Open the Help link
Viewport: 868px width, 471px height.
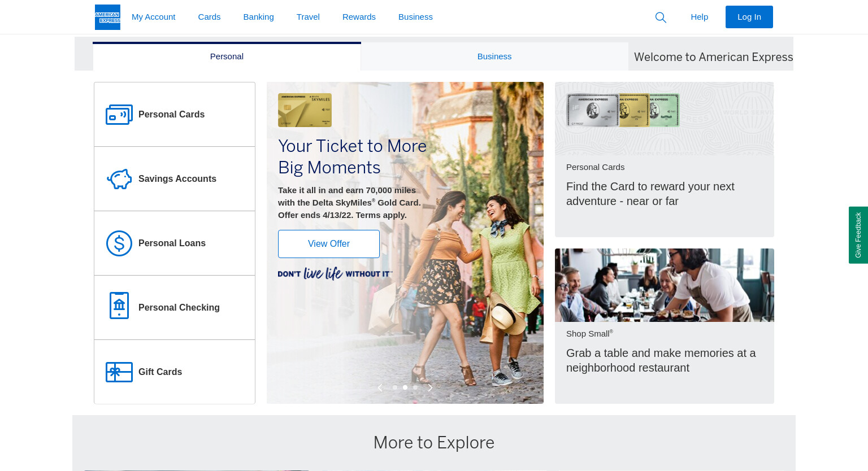700,17
